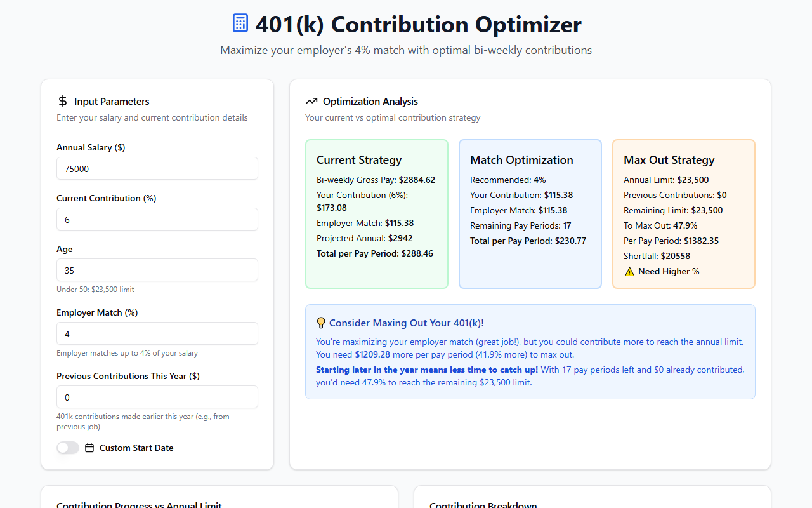The image size is (812, 508).
Task: Click the Previous Contributions $0 line in Max Out
Action: (x=675, y=195)
